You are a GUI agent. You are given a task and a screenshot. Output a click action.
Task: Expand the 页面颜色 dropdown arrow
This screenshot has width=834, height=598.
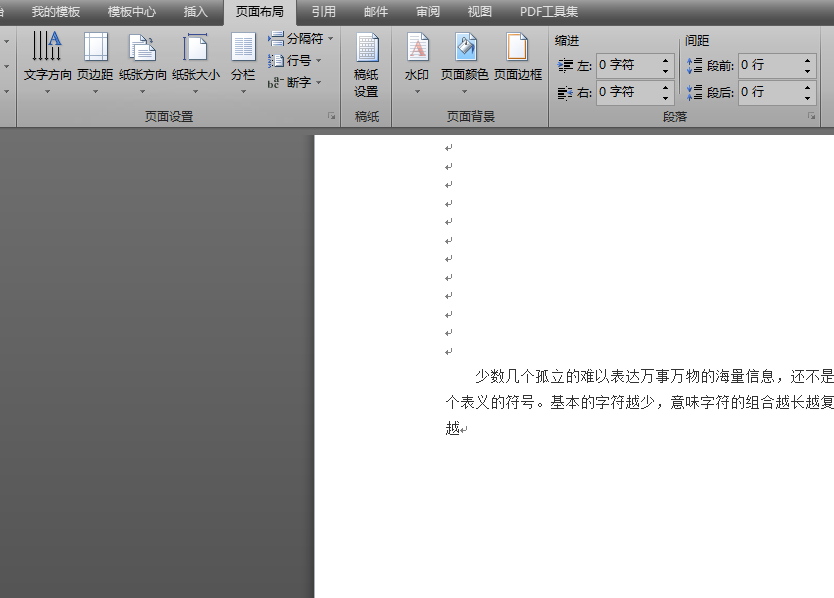(464, 92)
